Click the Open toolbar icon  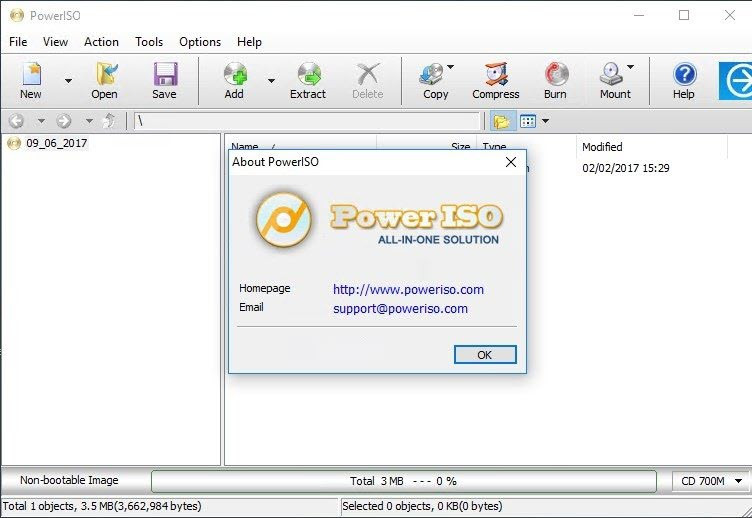point(106,74)
